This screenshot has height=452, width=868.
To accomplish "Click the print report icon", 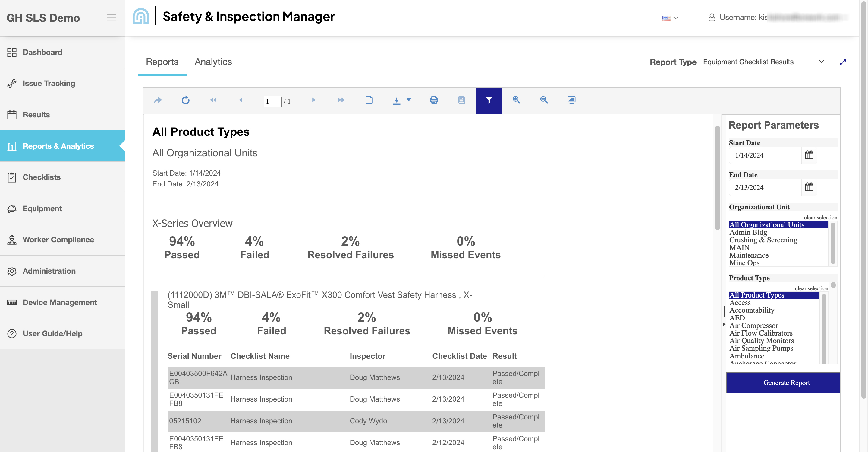I will [434, 100].
